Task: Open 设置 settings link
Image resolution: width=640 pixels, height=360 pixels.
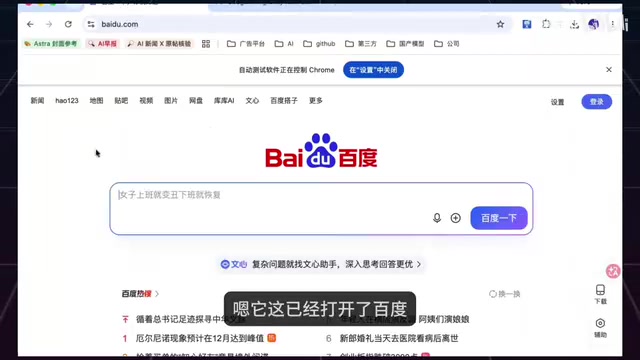Action: 558,102
